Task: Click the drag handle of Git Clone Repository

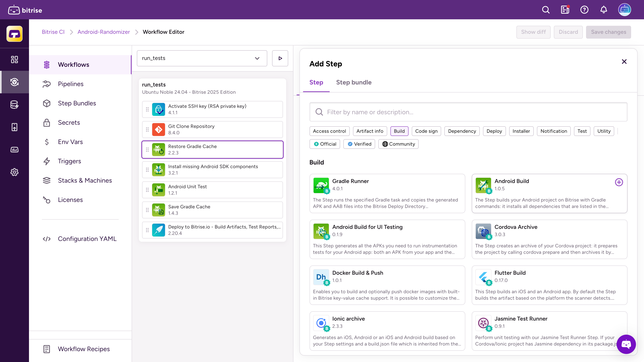Action: click(x=147, y=129)
